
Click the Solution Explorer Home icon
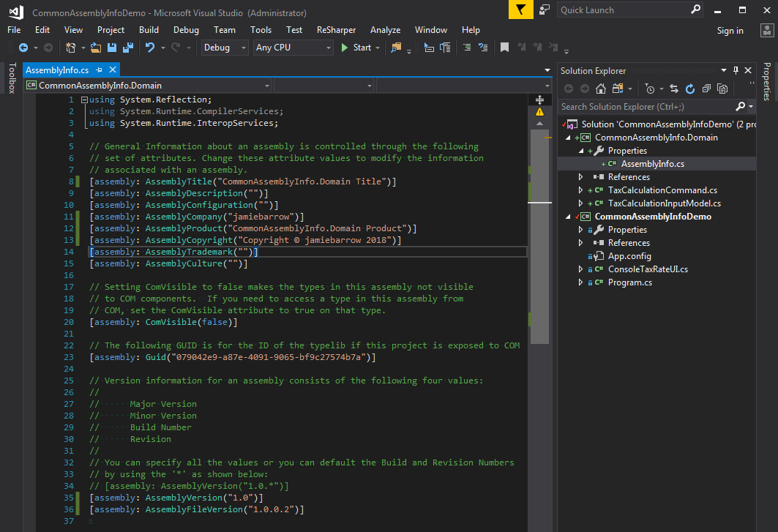601,89
